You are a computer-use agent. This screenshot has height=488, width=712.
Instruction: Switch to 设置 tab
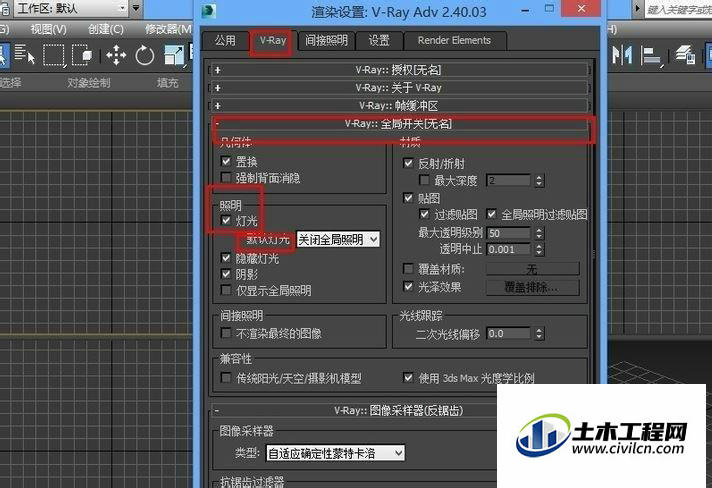pos(379,40)
